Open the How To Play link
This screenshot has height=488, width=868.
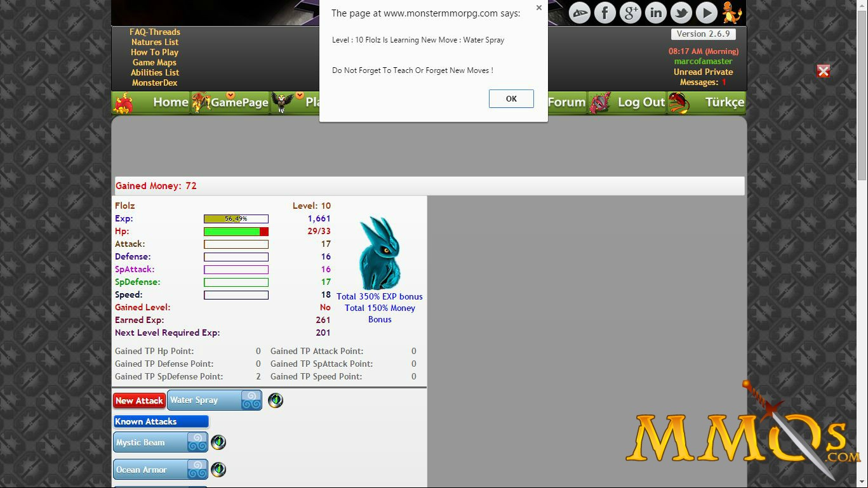point(154,52)
